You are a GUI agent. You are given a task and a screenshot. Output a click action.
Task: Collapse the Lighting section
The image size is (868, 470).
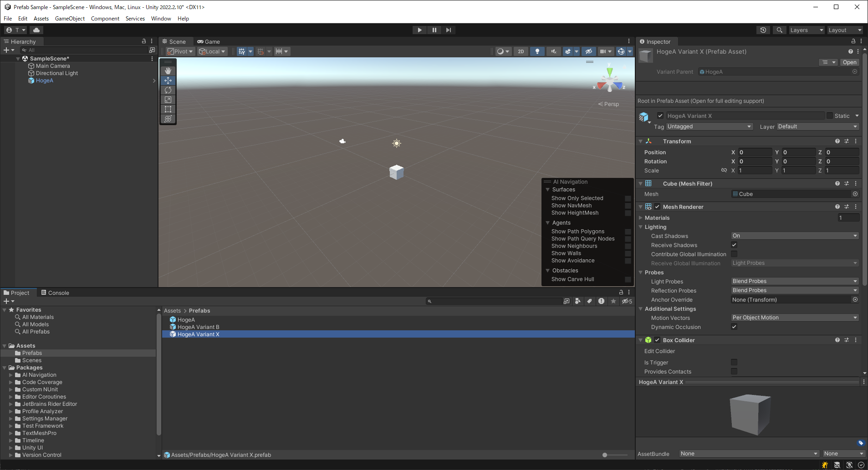coord(641,227)
